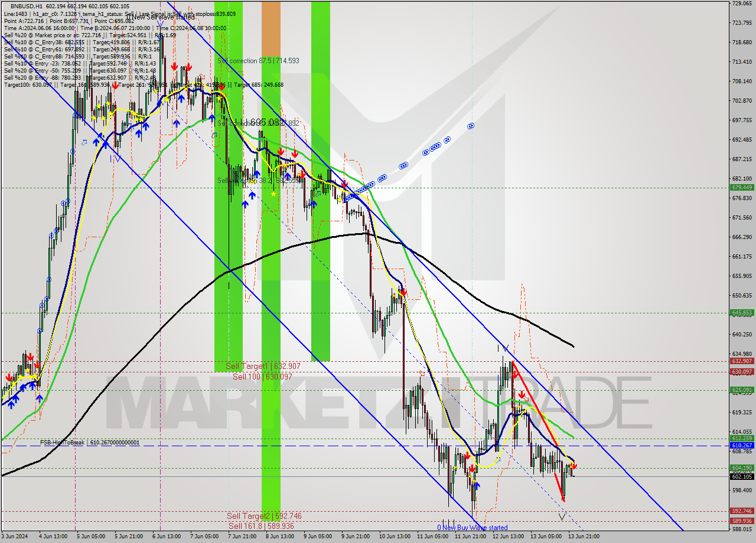Click the 640.250 price axis value
The image size is (756, 543).
[741, 334]
